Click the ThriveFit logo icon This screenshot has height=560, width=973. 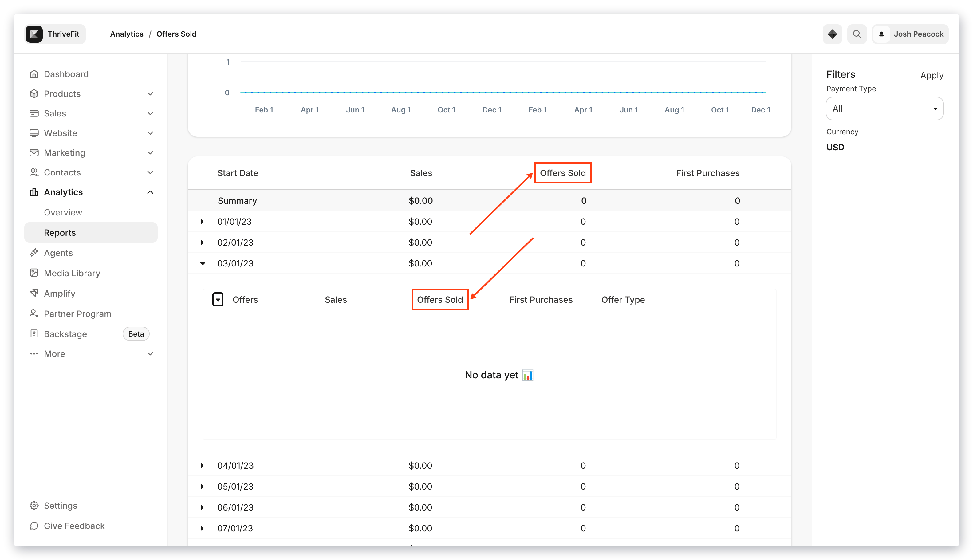(34, 34)
